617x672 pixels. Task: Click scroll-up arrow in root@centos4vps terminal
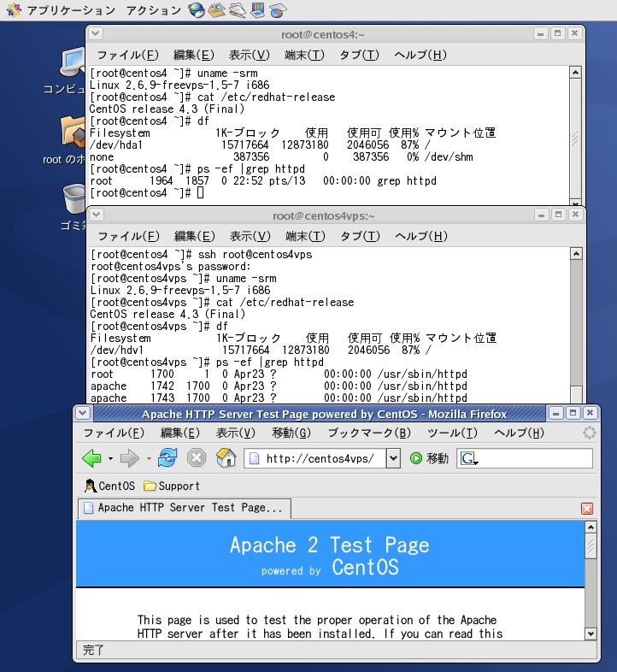coord(576,254)
